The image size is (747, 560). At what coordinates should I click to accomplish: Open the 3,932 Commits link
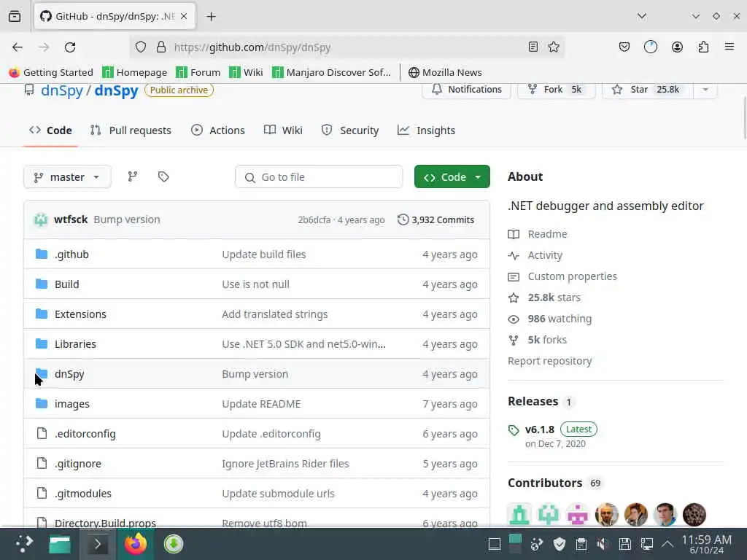click(436, 219)
